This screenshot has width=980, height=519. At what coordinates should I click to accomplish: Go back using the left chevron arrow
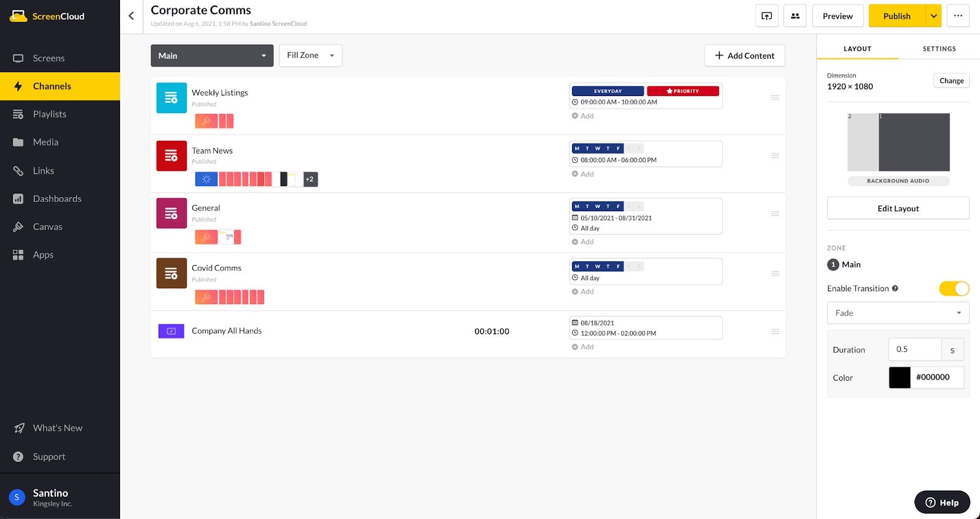(131, 16)
